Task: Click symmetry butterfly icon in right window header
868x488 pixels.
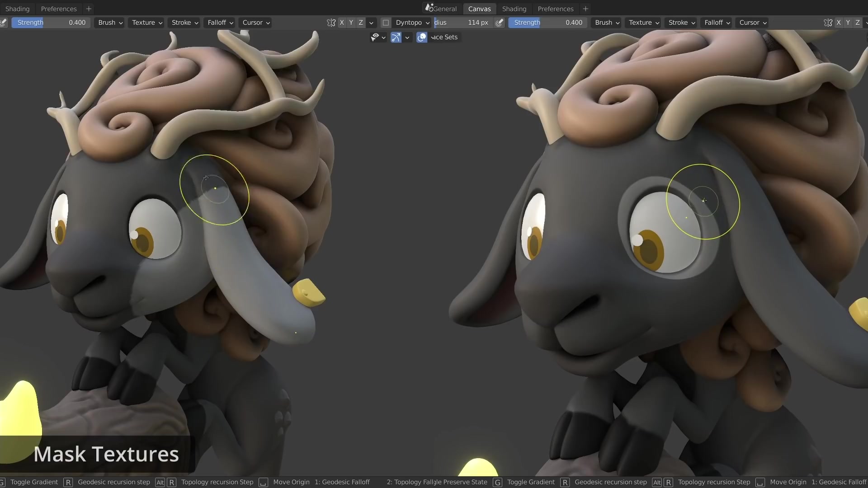Action: (828, 23)
